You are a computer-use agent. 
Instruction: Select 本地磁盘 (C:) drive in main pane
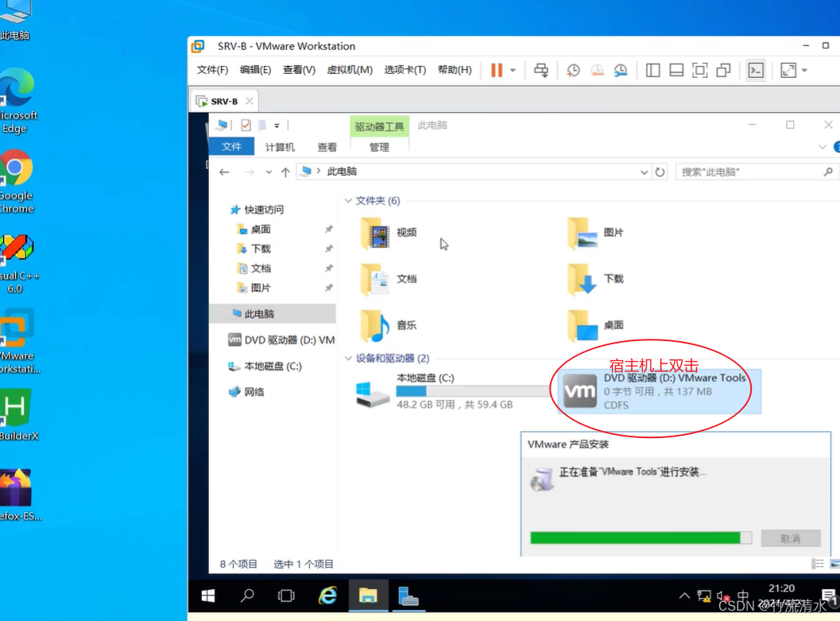click(x=453, y=391)
